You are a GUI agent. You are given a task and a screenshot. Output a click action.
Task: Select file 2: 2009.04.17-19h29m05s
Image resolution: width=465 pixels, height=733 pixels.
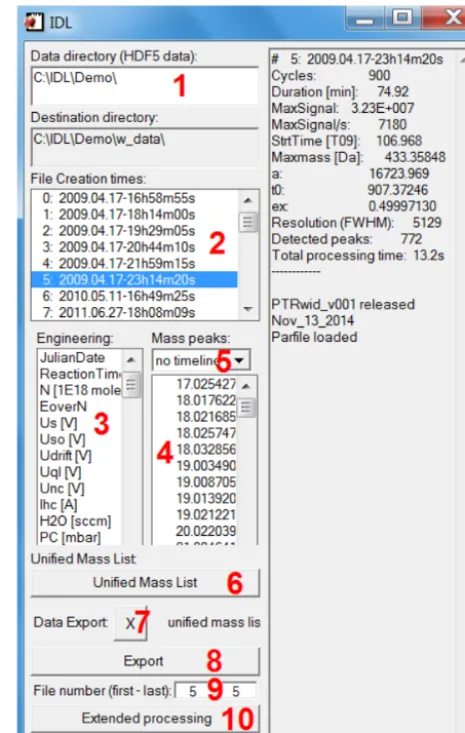coord(134,231)
